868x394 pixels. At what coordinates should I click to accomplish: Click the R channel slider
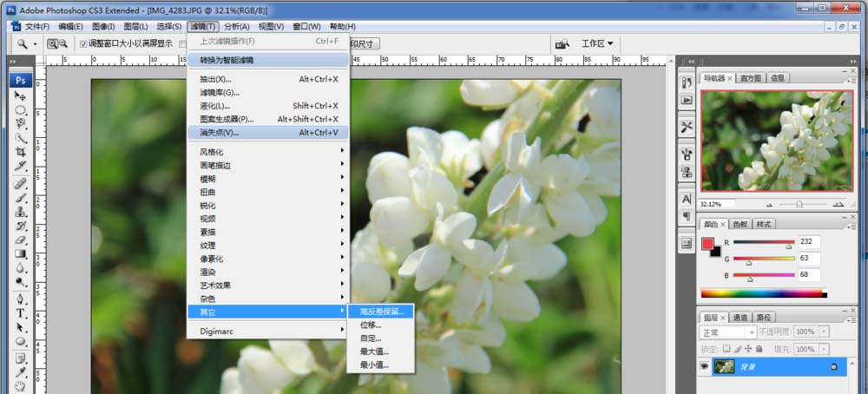tap(764, 243)
